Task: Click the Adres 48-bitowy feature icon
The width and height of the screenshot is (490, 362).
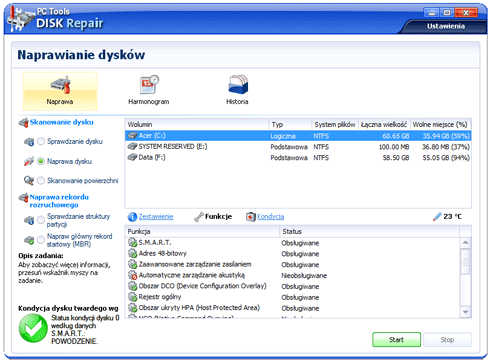Action: (133, 253)
